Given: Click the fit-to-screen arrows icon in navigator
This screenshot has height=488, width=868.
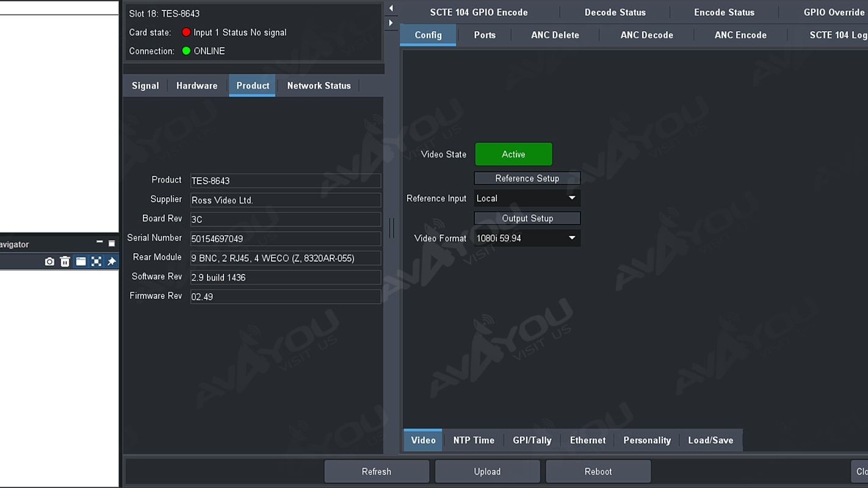Looking at the screenshot, I should (96, 262).
